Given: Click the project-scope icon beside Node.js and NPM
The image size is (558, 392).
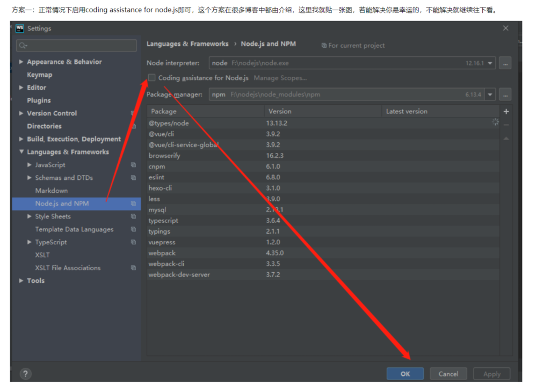Looking at the screenshot, I should click(x=133, y=204).
